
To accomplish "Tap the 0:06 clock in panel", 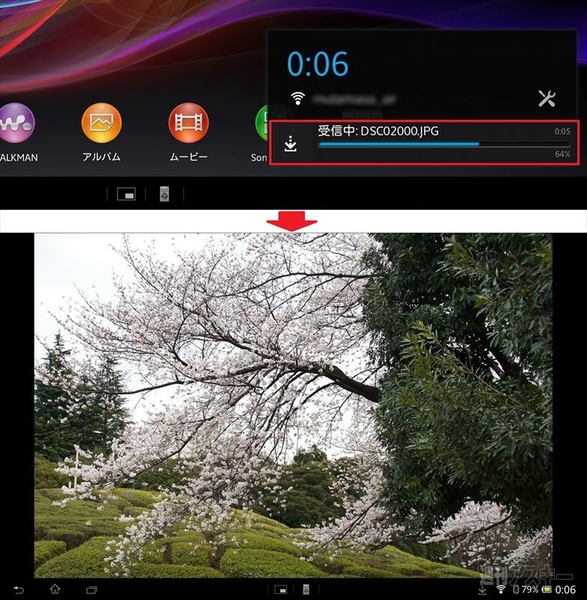I will click(318, 64).
